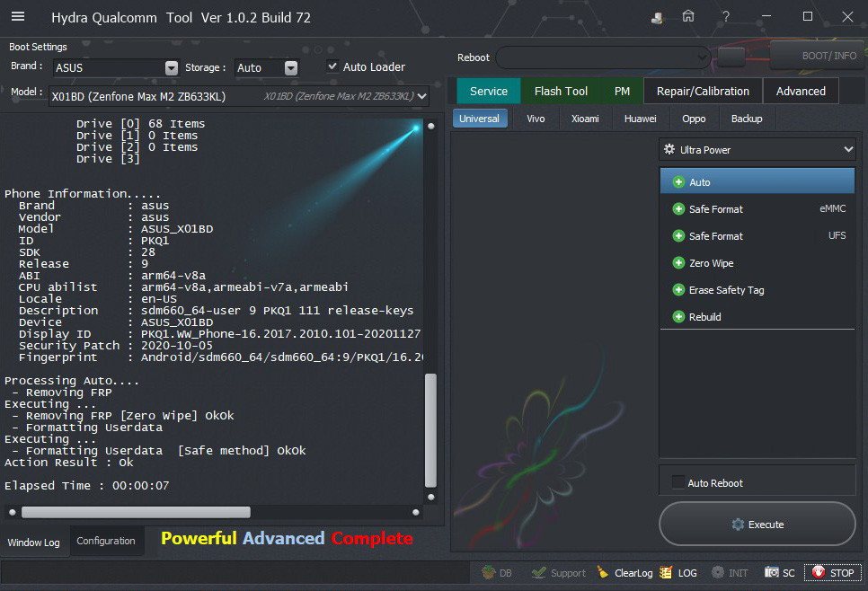Click the Execute button
Screen dimensions: 868x591
click(x=757, y=525)
